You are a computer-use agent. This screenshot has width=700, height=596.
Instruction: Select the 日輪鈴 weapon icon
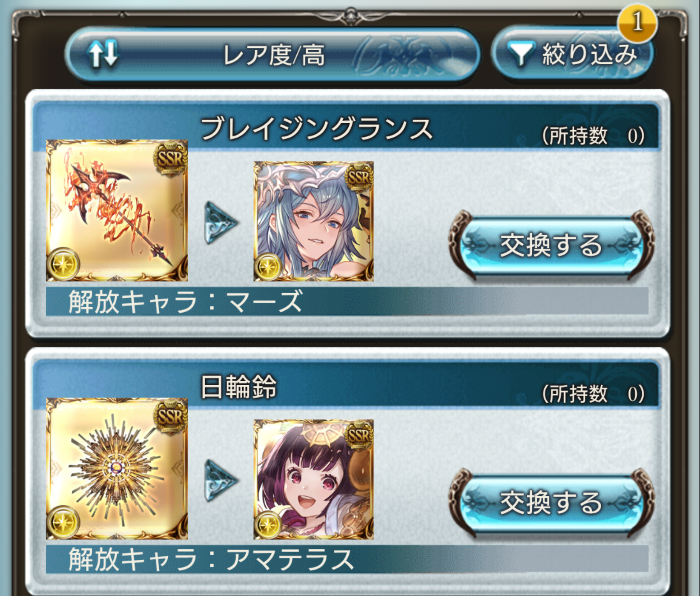click(x=117, y=469)
